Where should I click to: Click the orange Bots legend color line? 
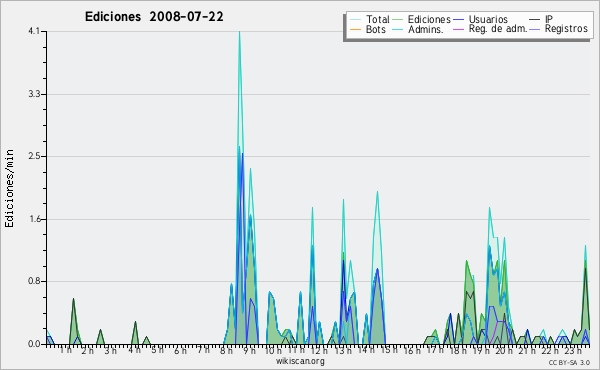point(355,29)
